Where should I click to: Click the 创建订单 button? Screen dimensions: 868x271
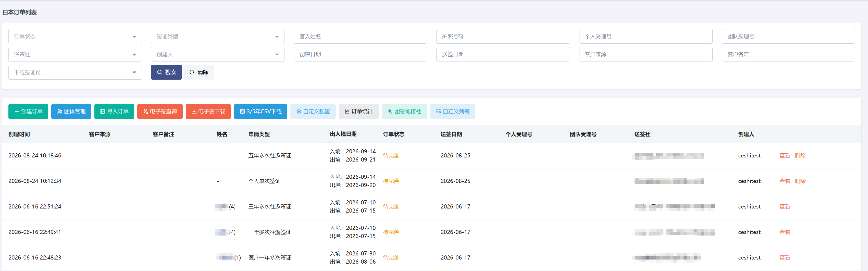click(x=28, y=112)
